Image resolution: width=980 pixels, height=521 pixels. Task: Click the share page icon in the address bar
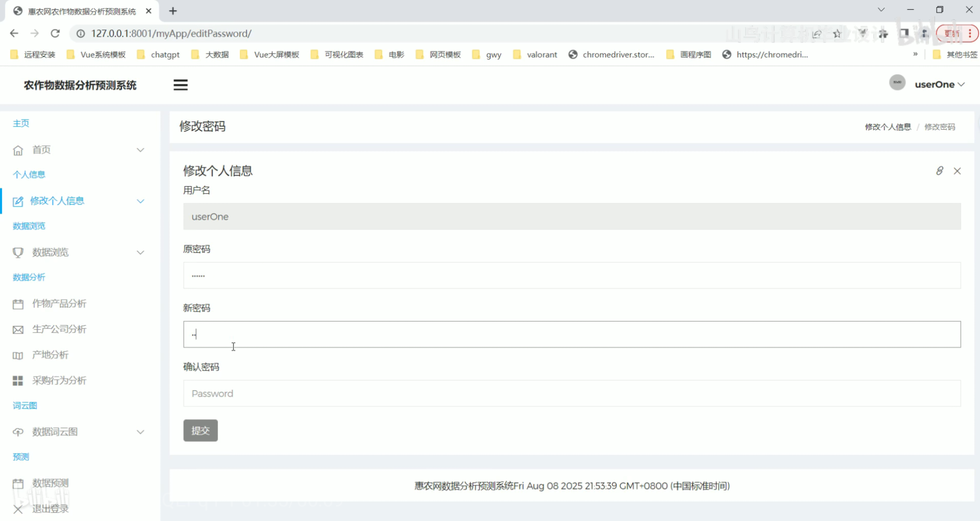click(x=817, y=34)
